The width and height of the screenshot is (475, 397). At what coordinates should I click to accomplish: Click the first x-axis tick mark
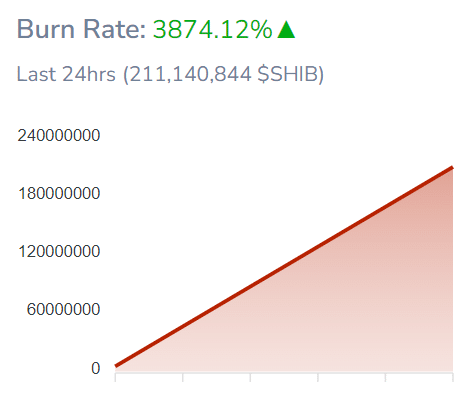(115, 377)
